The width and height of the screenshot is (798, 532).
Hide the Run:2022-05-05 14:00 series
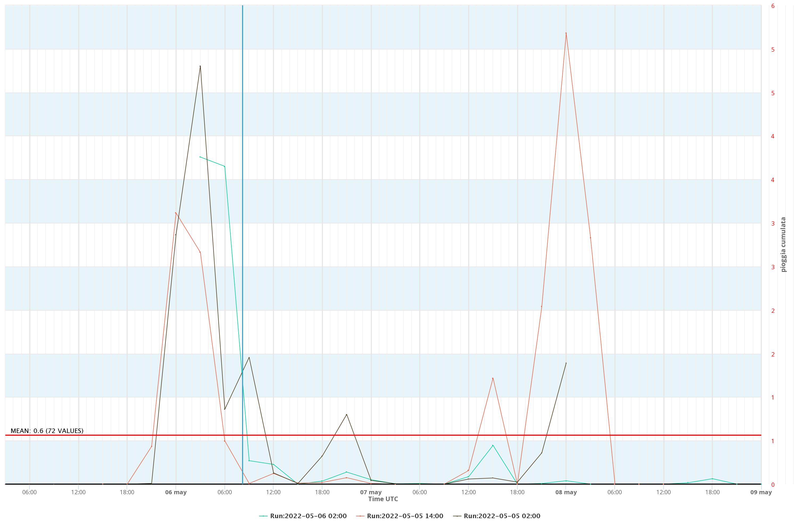pos(405,516)
